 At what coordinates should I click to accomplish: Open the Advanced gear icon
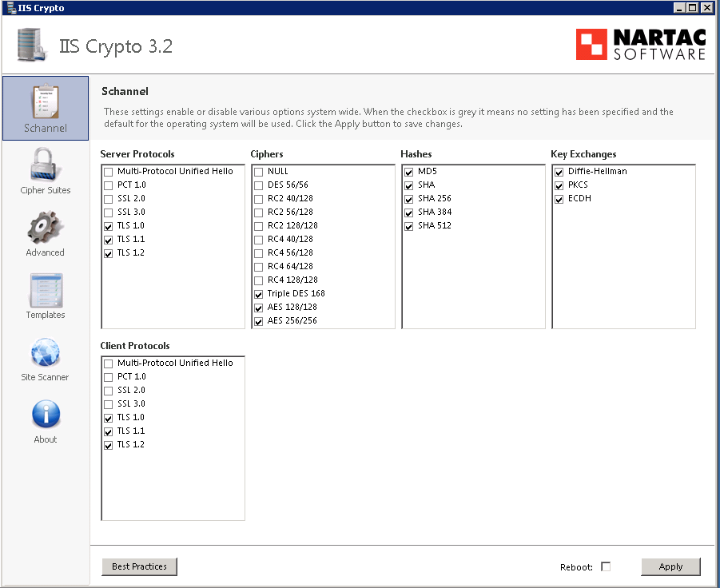[46, 228]
